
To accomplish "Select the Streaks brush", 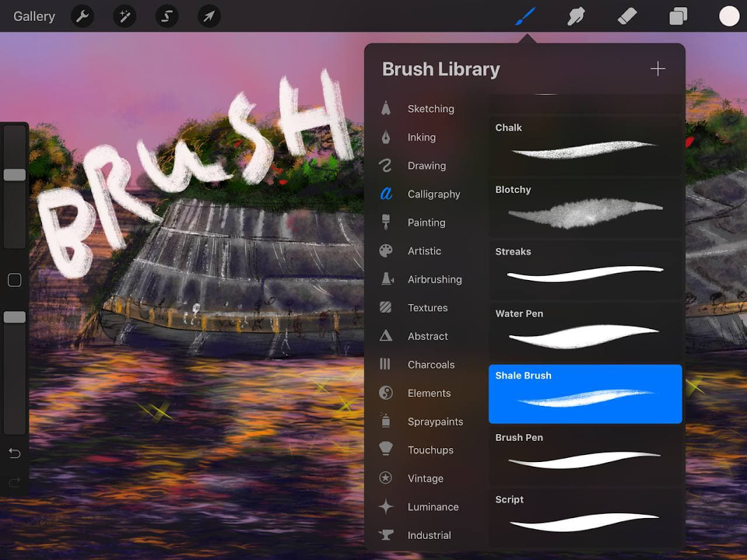I will click(x=585, y=270).
